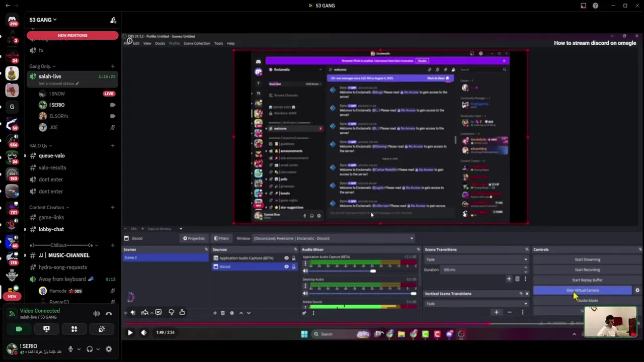Click the OBS Properties button

(194, 238)
